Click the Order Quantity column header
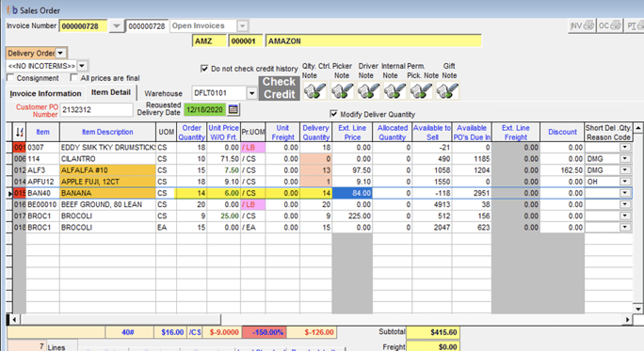Viewport: 644px width, 351px height. point(191,132)
